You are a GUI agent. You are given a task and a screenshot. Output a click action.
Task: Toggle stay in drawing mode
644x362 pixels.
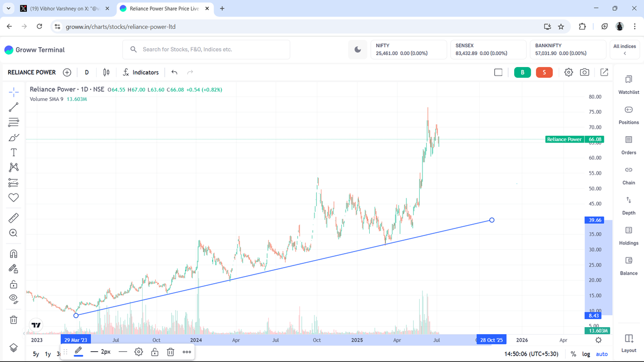[x=14, y=269]
